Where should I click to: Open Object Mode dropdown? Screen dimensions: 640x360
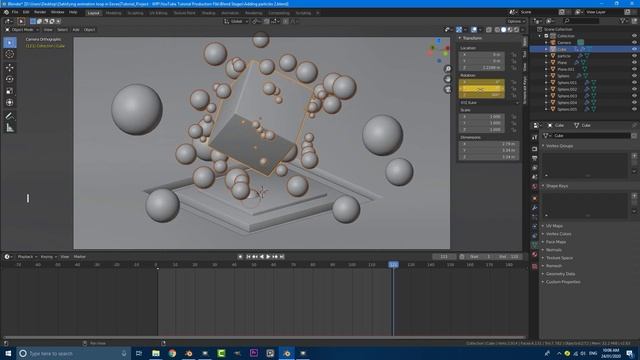(x=22, y=30)
